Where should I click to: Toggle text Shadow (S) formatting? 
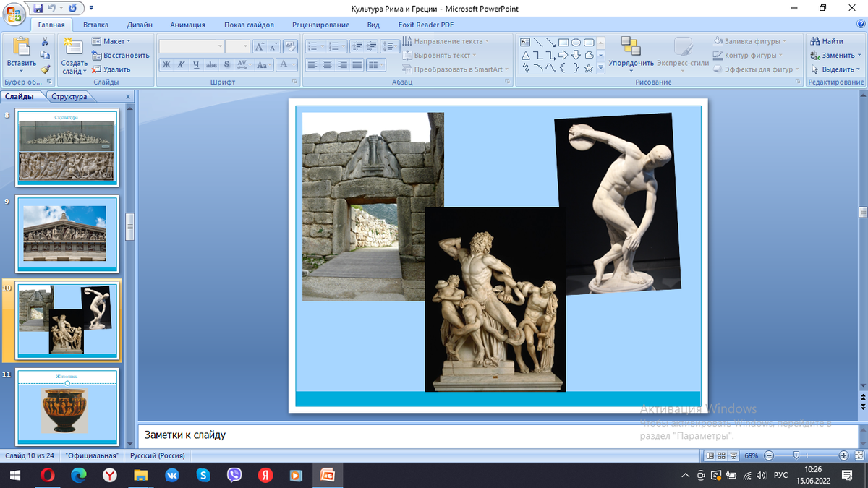[x=227, y=64]
